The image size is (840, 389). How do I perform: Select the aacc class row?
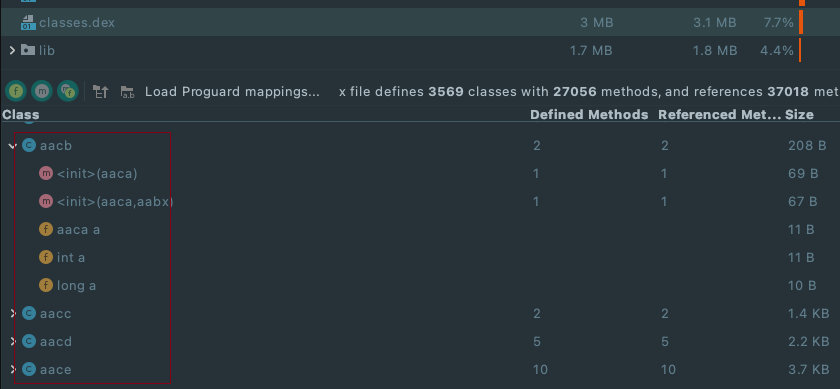(420, 313)
